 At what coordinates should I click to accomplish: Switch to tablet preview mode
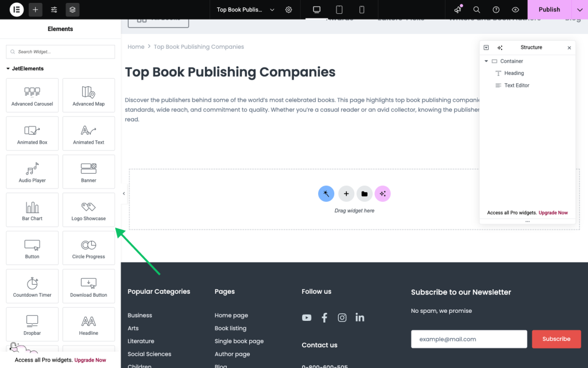(x=339, y=9)
